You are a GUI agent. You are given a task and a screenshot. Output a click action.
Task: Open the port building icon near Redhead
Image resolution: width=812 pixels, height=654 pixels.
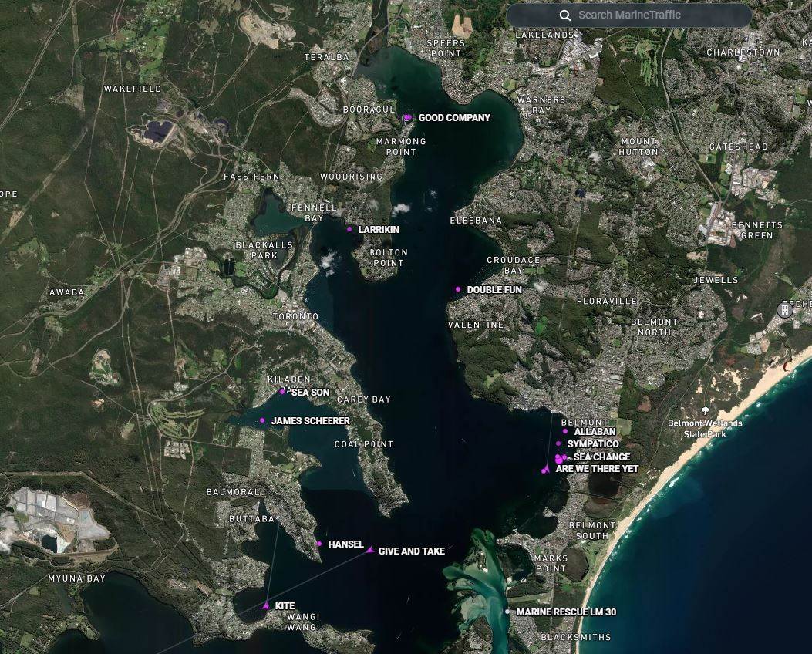[784, 310]
